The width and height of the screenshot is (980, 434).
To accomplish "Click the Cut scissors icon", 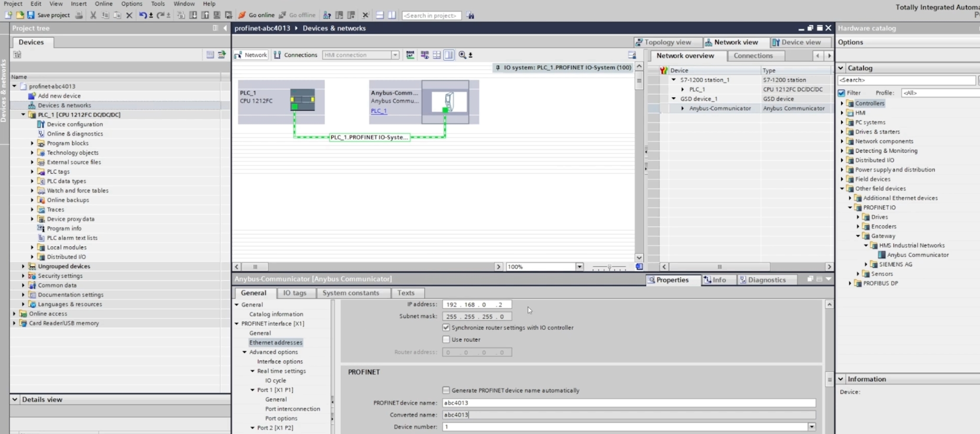I will [x=93, y=15].
